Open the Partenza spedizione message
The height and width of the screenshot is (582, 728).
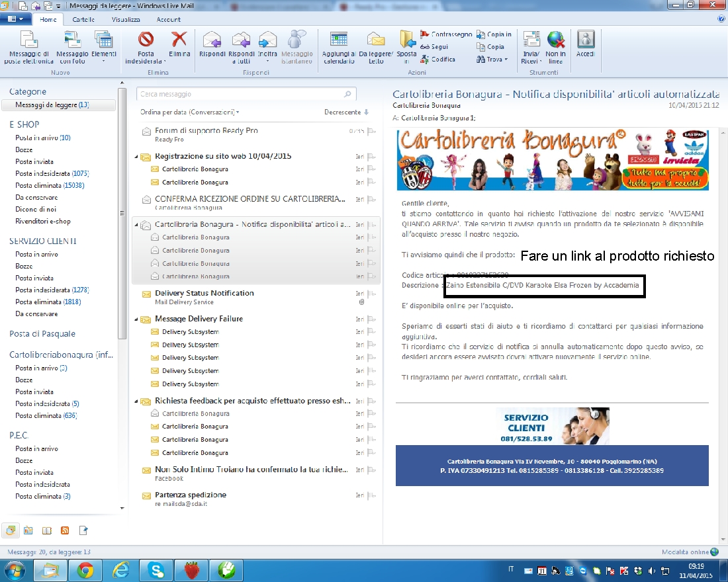[x=256, y=499]
